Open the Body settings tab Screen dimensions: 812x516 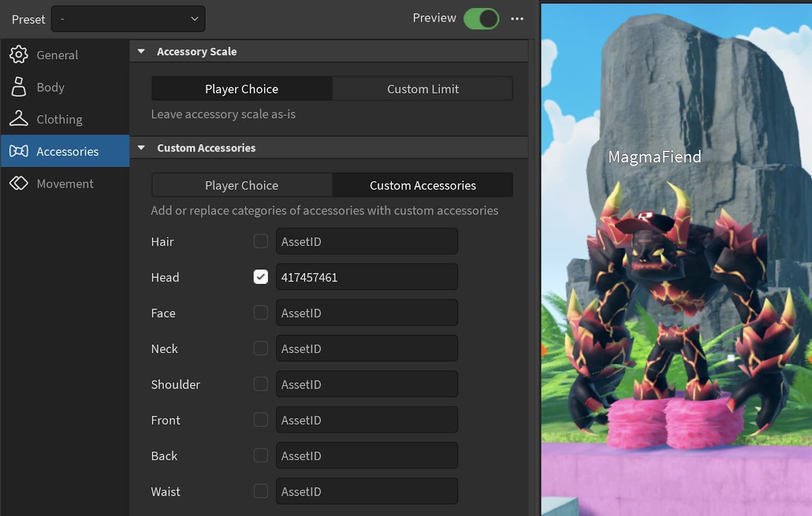click(x=65, y=87)
